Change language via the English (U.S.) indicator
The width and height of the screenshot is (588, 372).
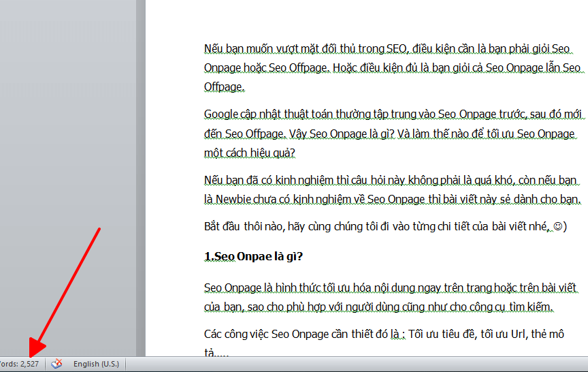[96, 364]
